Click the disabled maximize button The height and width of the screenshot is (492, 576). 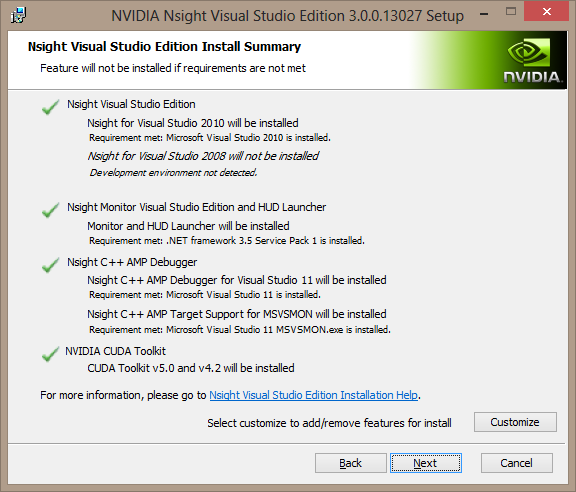pyautogui.click(x=511, y=11)
